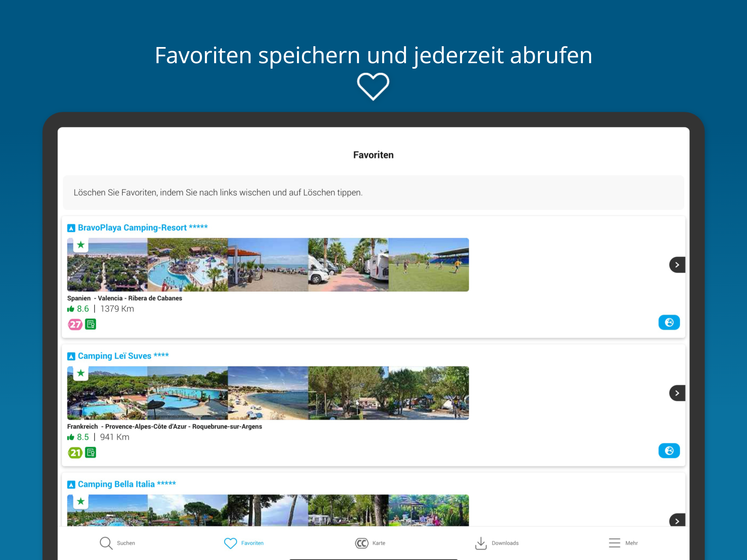This screenshot has height=560, width=747.
Task: Tap the pink 27 badge icon
Action: point(75,325)
